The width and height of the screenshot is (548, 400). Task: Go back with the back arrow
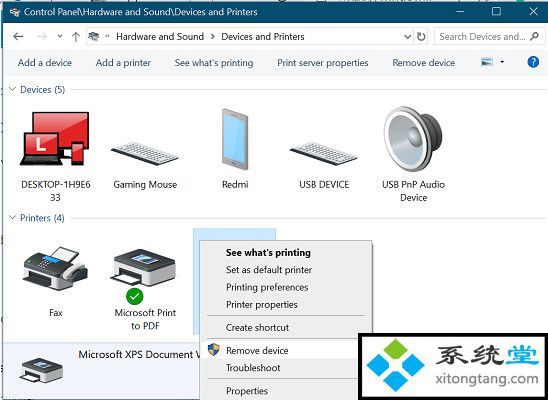tap(18, 36)
